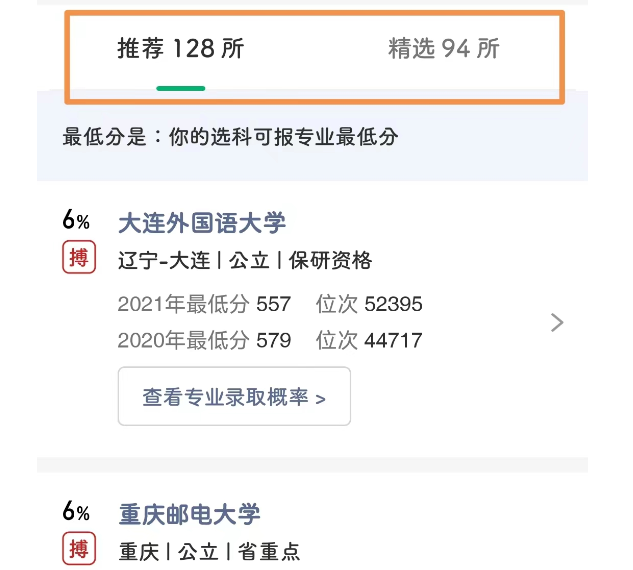
Task: Switch to the 精选 94 所 tab
Action: [444, 49]
